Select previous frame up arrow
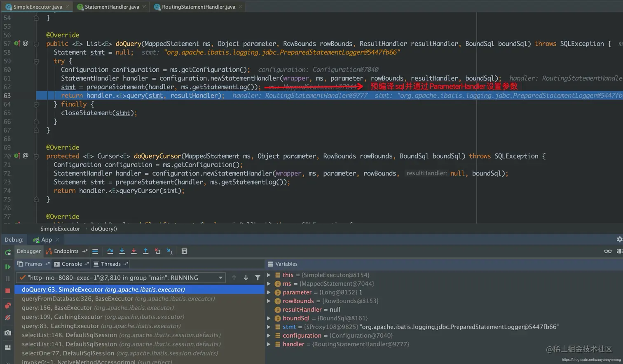 coord(234,278)
